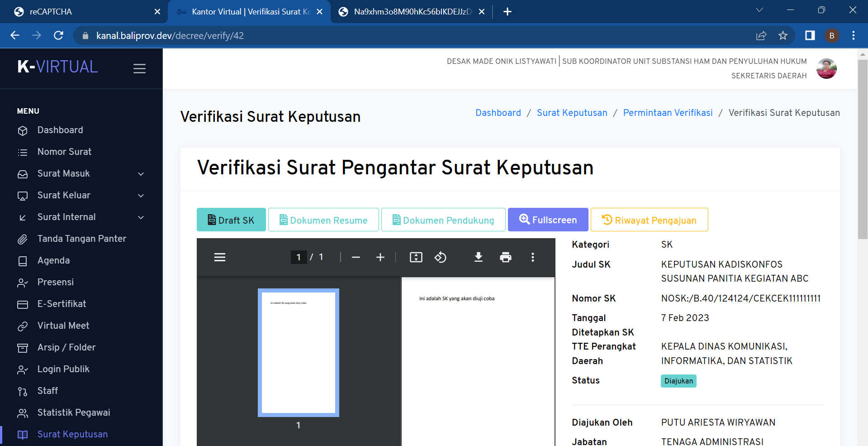The width and height of the screenshot is (868, 446).
Task: Zoom in on the PDF
Action: click(x=380, y=257)
